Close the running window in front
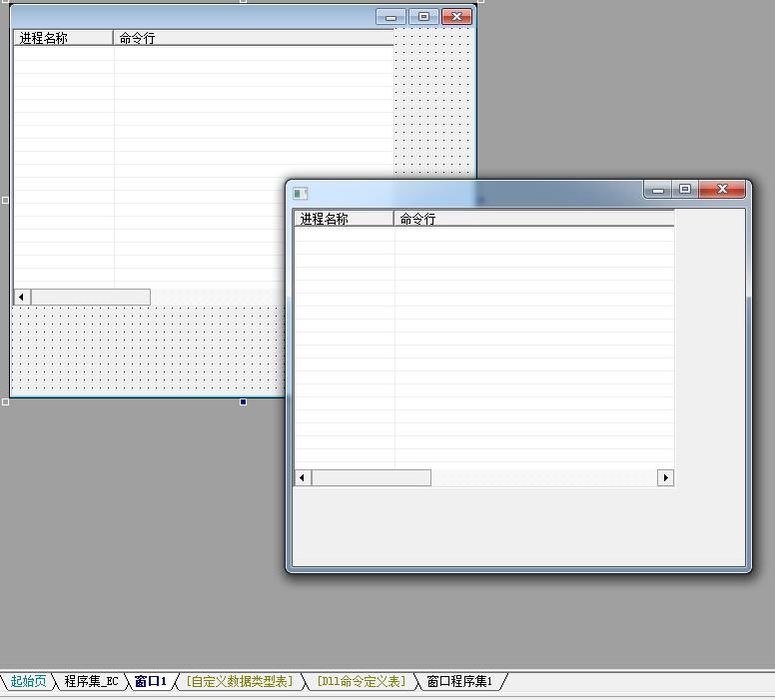 tap(722, 189)
